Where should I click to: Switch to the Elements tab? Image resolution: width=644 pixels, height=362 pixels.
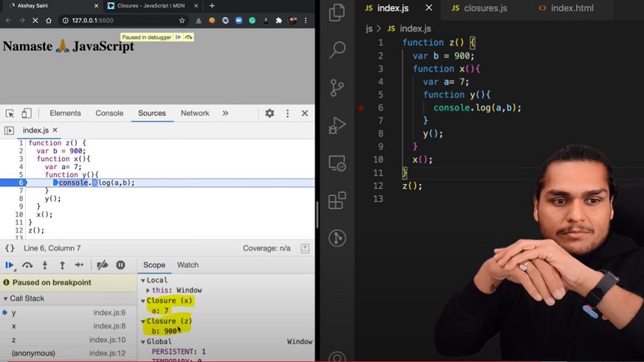(x=65, y=113)
